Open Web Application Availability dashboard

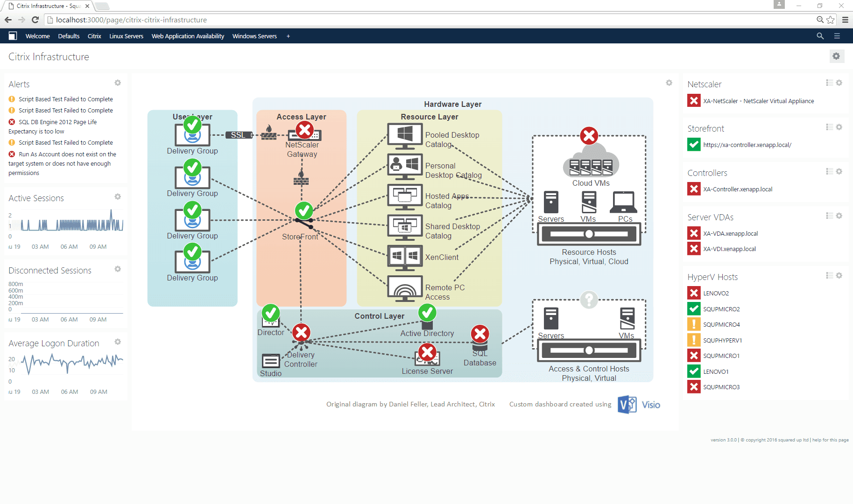(188, 36)
